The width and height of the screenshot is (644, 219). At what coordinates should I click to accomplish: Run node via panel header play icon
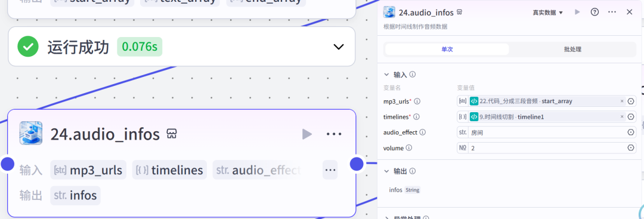pos(577,12)
